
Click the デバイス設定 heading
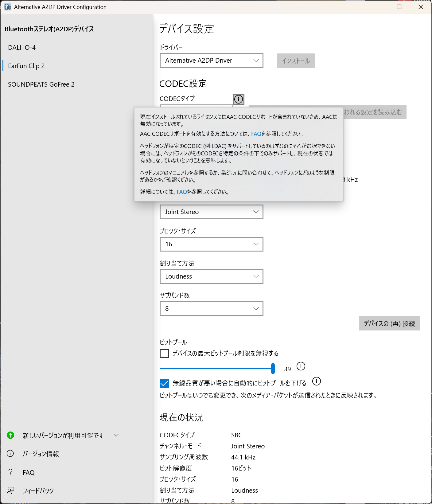187,29
